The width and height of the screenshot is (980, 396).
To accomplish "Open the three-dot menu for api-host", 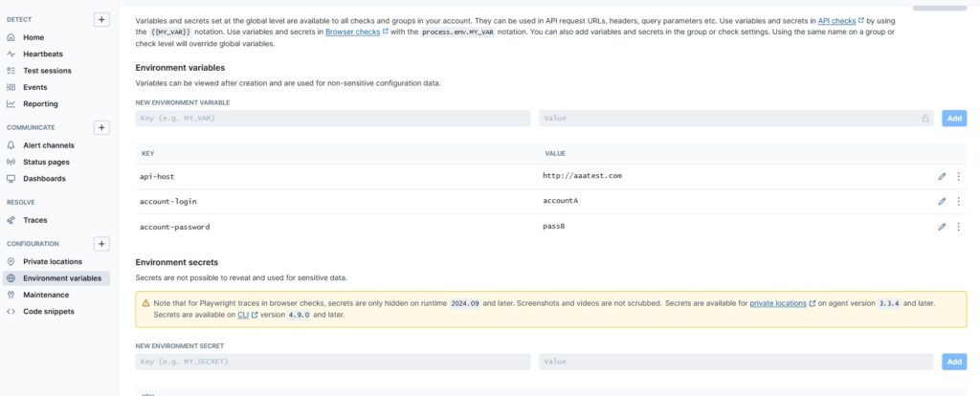I will click(x=958, y=176).
